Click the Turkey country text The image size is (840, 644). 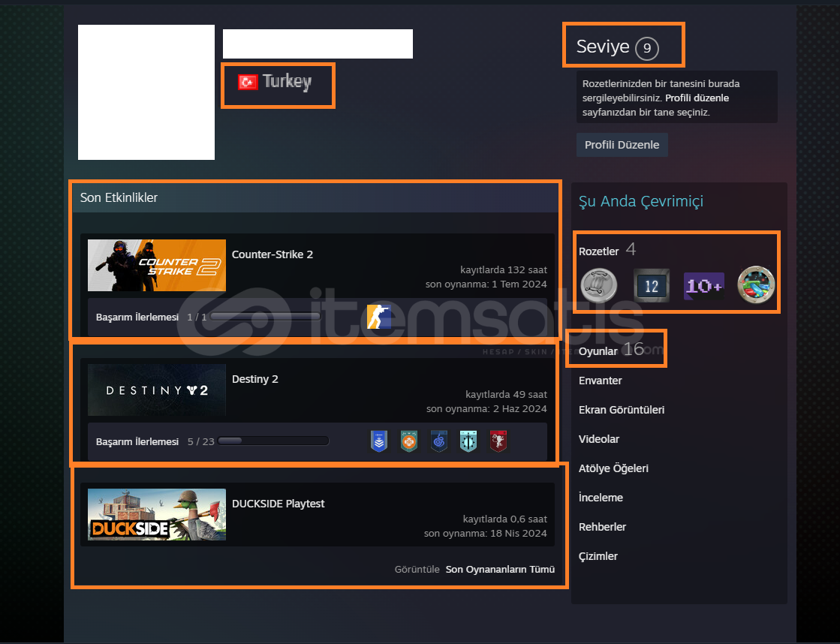click(287, 81)
